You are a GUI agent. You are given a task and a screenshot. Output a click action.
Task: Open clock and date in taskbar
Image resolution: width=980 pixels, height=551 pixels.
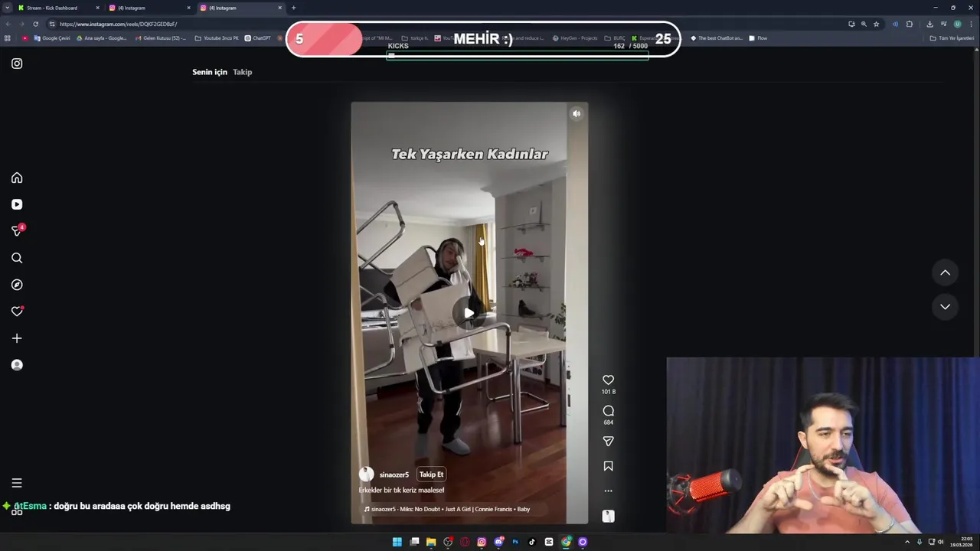coord(961,542)
